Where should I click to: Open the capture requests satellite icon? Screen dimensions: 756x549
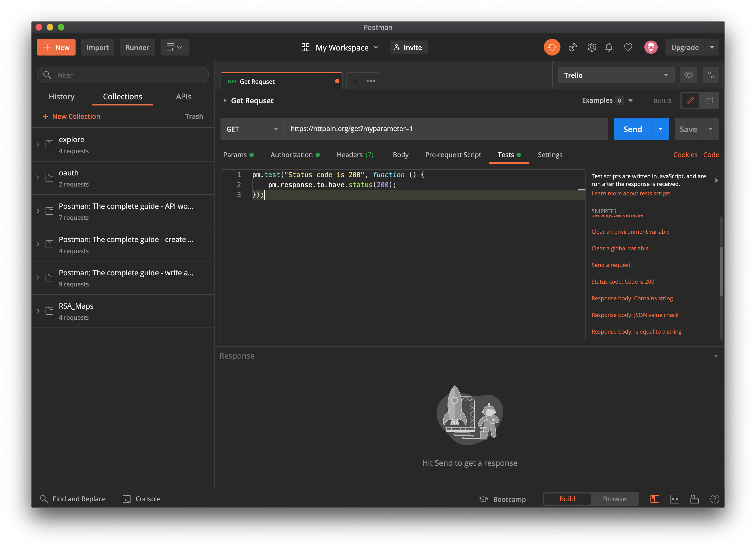click(573, 47)
